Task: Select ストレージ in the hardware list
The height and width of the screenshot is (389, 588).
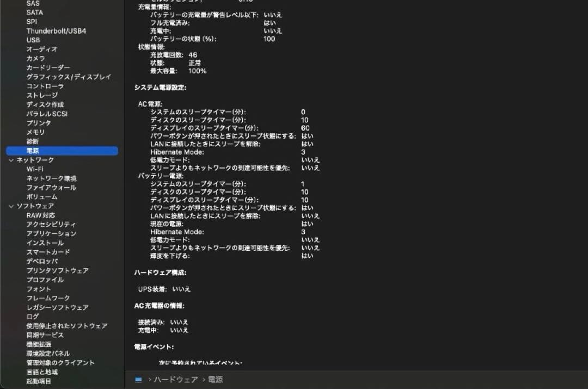Action: tap(42, 95)
